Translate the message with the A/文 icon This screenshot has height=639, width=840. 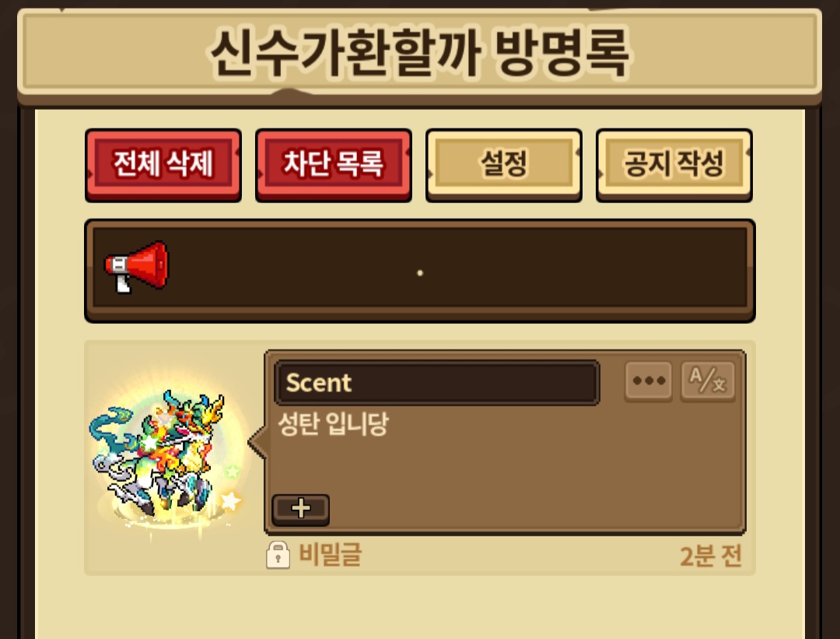(x=708, y=381)
